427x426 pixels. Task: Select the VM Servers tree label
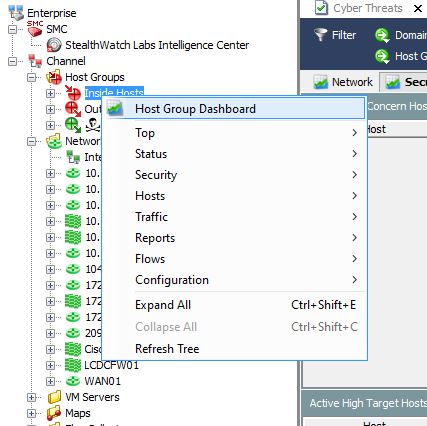point(92,397)
